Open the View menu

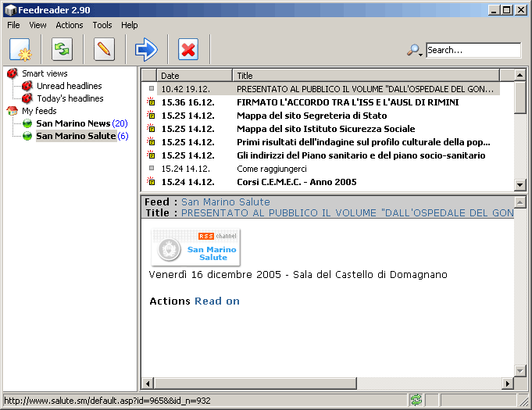37,25
